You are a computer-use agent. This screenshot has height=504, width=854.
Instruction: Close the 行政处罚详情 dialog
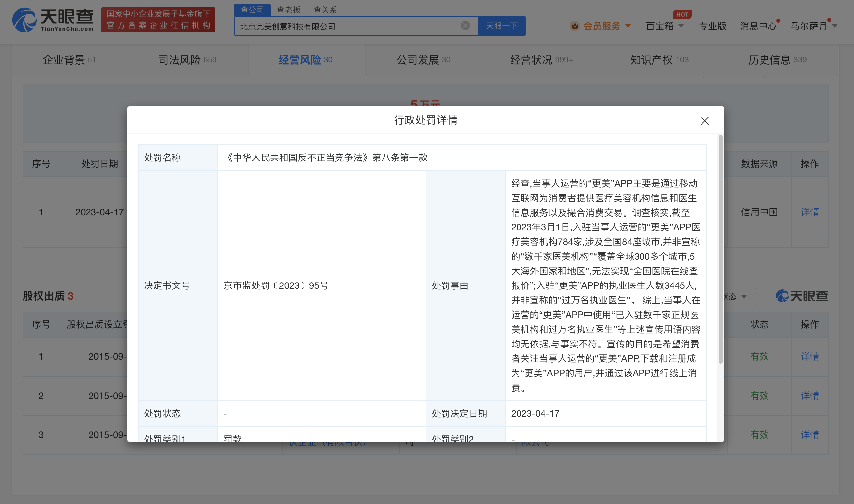[x=704, y=121]
